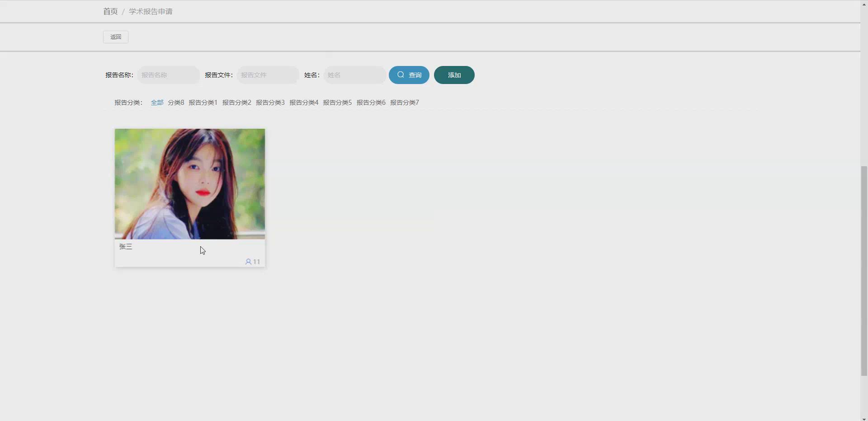
Task: Select the 分类8 category filter
Action: click(176, 103)
